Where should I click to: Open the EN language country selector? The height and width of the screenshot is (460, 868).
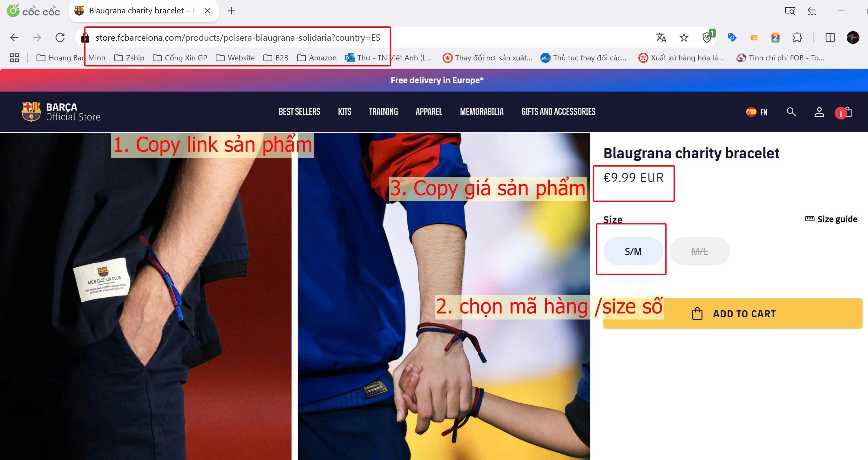pos(757,112)
